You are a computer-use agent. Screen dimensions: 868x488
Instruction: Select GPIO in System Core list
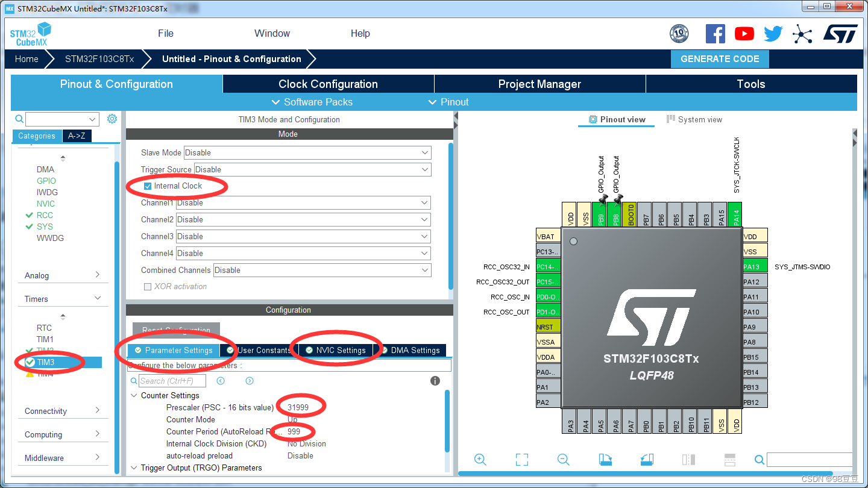click(x=46, y=181)
